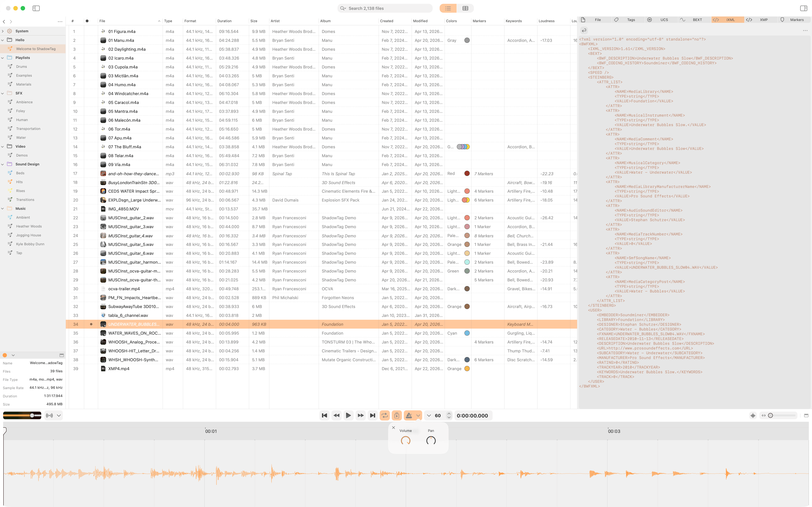
Task: Toggle the metronome button
Action: pos(409,415)
